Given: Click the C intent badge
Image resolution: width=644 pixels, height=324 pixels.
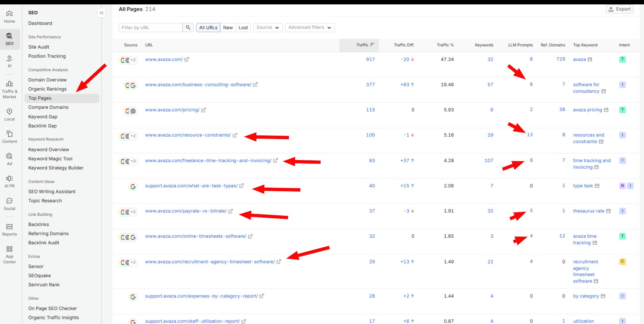Looking at the screenshot, I should coord(622,262).
